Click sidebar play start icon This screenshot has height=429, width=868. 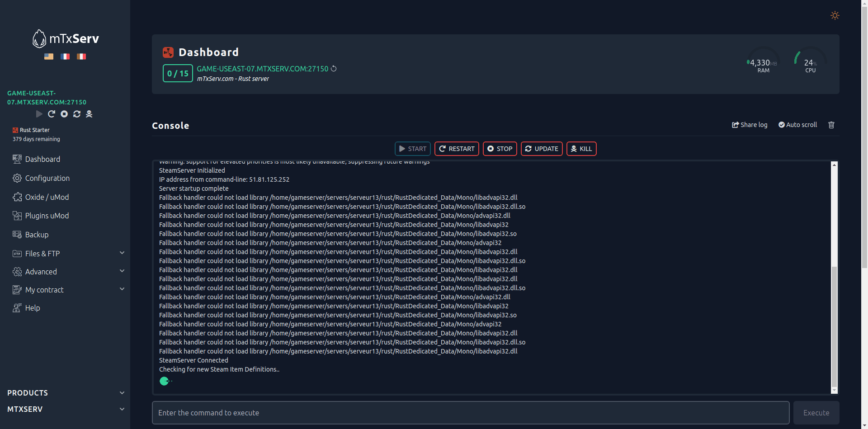[39, 114]
